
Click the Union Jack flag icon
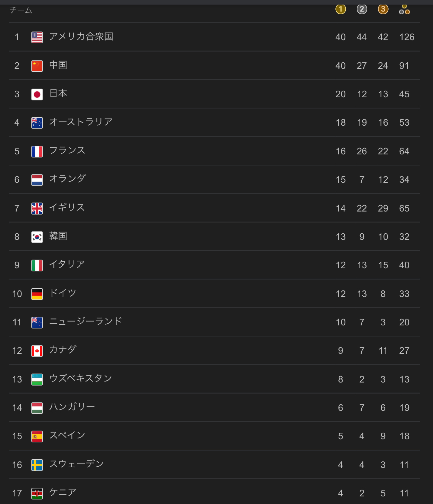coord(37,208)
